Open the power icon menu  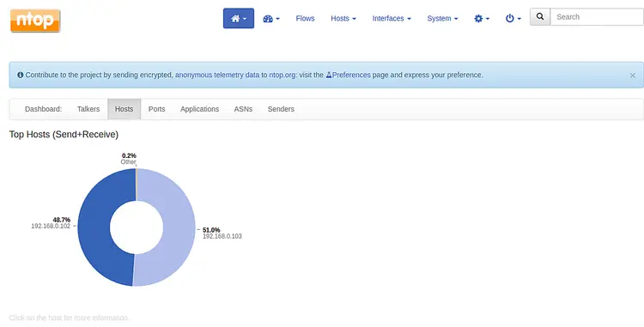point(513,19)
